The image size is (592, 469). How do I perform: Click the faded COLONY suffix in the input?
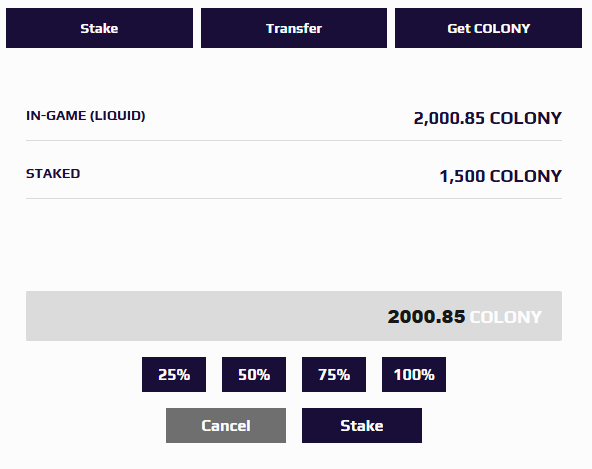[506, 317]
